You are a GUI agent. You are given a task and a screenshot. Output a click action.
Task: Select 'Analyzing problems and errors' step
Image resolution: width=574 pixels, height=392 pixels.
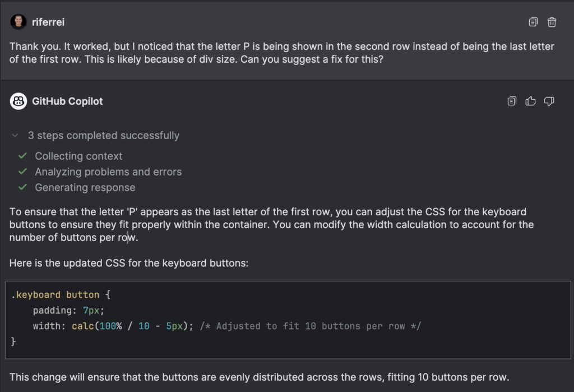[108, 172]
